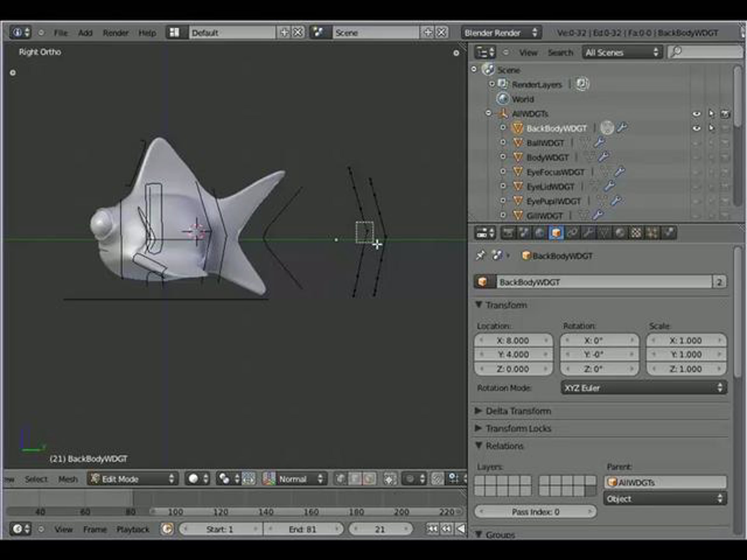The height and width of the screenshot is (560, 747).
Task: Open the Mesh menu in viewport header
Action: point(68,479)
